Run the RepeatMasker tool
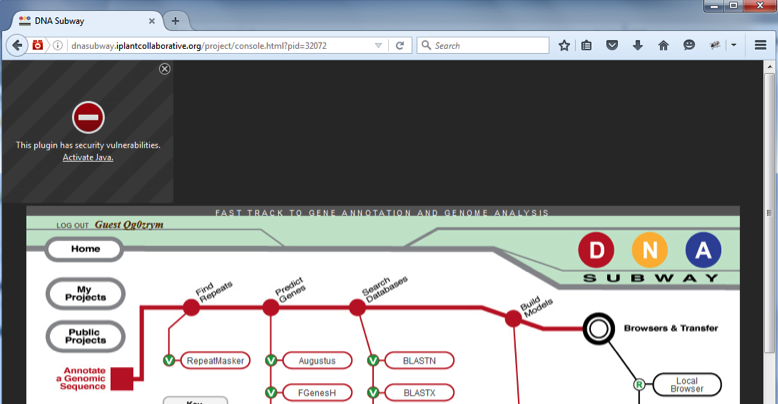 215,361
